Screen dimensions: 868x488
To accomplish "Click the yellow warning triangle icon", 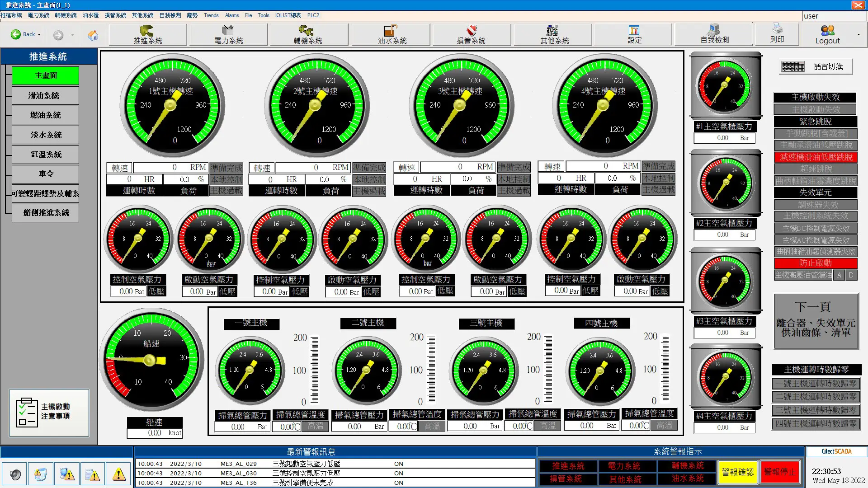I will click(119, 474).
